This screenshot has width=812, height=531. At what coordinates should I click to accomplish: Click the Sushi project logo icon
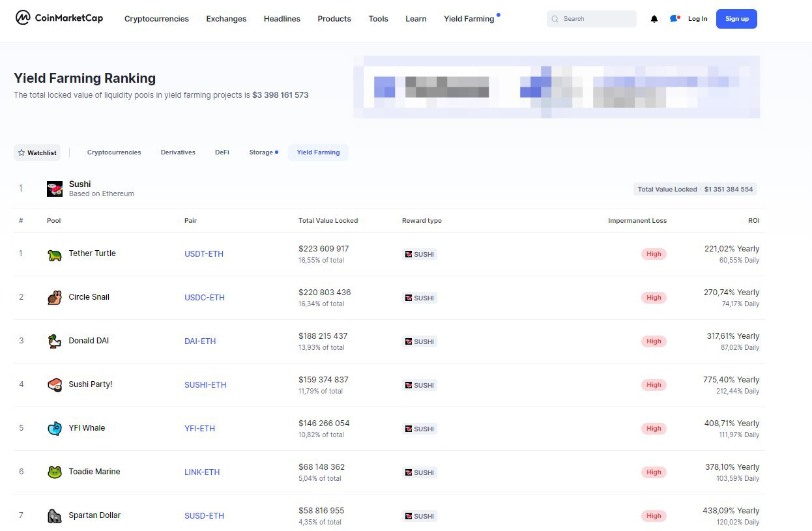pos(55,189)
